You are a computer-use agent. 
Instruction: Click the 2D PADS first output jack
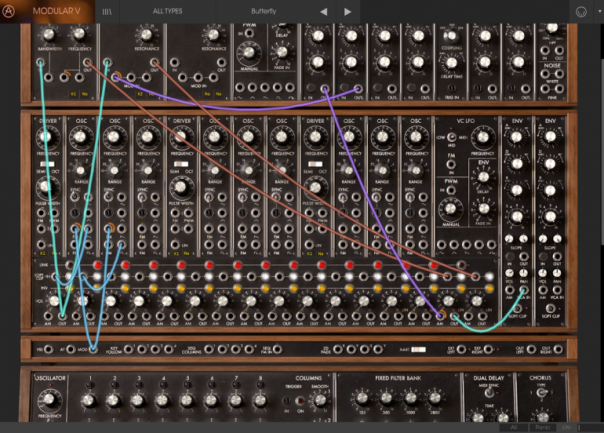(x=338, y=349)
